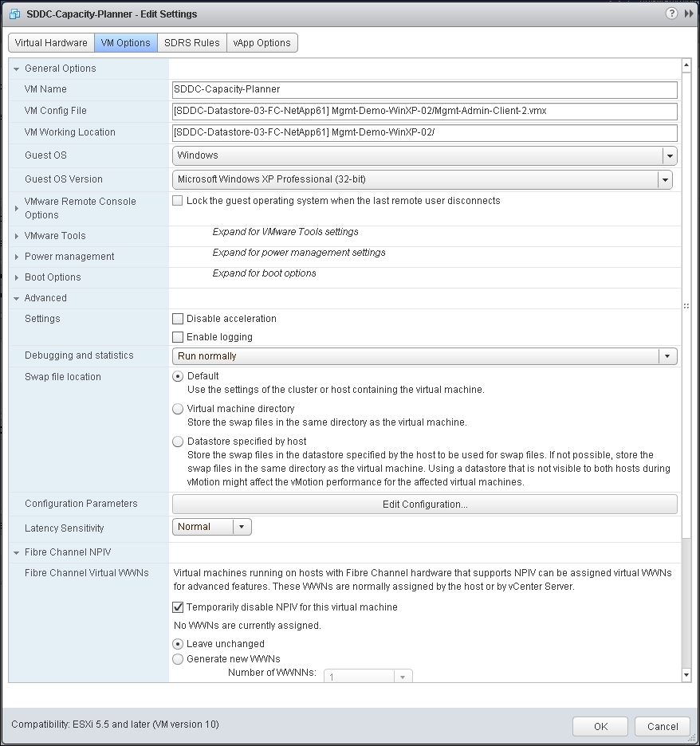Expand the Power management section

click(x=16, y=257)
